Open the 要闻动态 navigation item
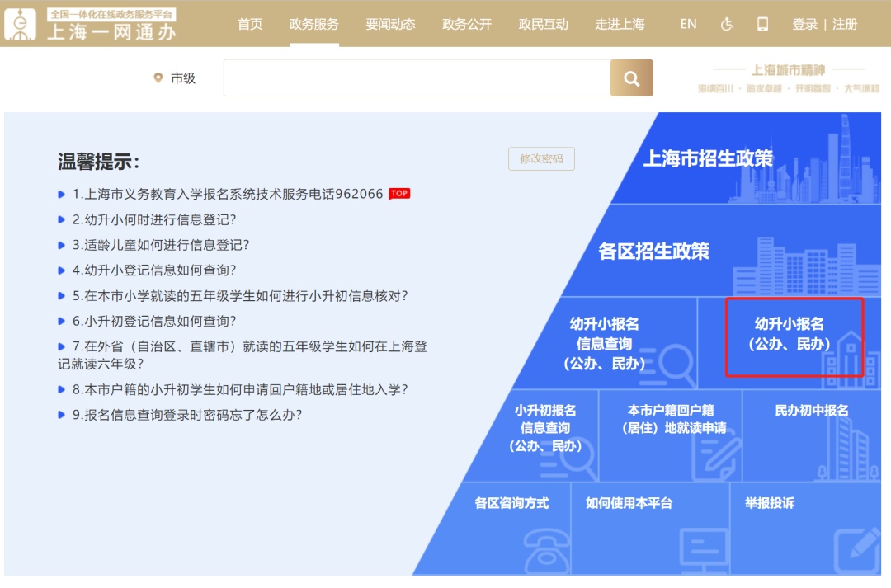Viewport: 891px width, 588px height. [x=390, y=24]
